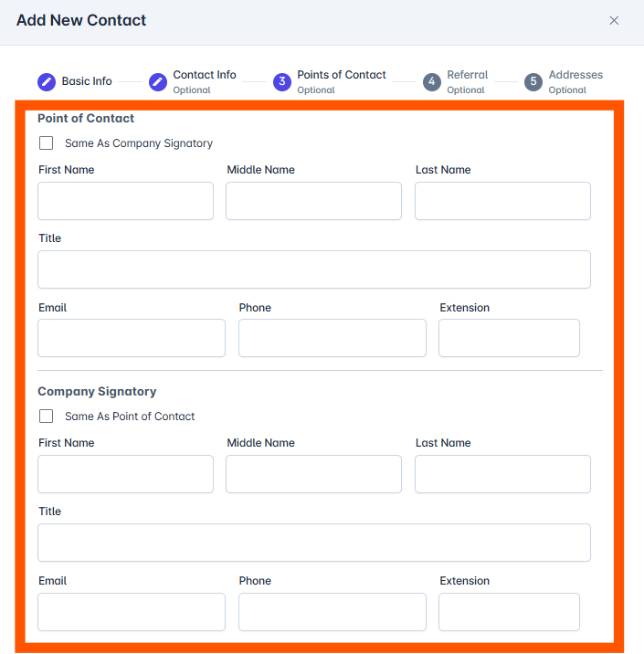Focus Company Signatory Extension field

pyautogui.click(x=509, y=612)
